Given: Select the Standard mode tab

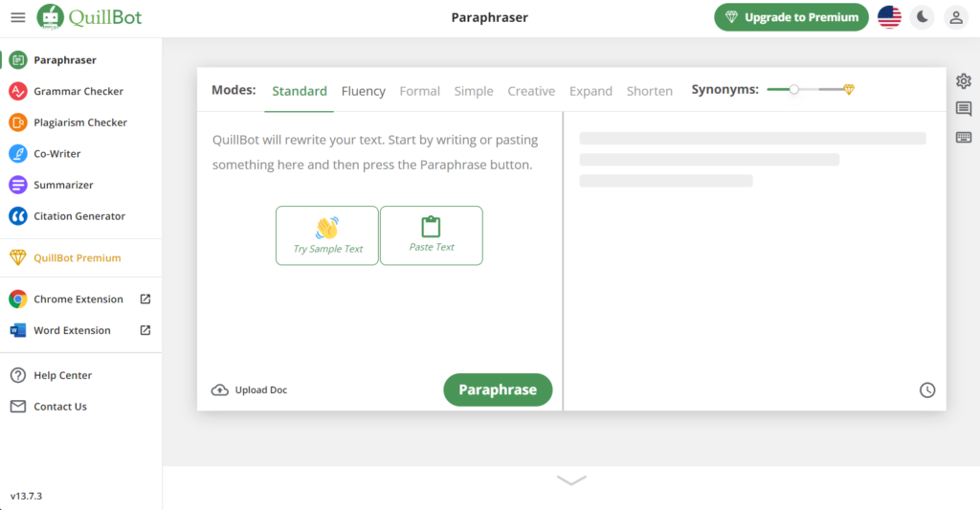Looking at the screenshot, I should [x=300, y=91].
